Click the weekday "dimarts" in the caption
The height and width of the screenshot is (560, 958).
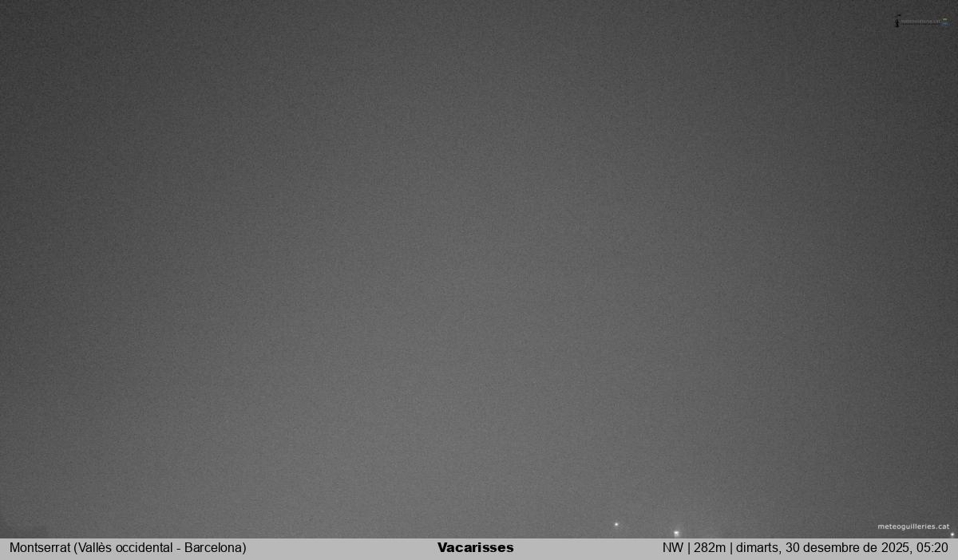(x=756, y=548)
